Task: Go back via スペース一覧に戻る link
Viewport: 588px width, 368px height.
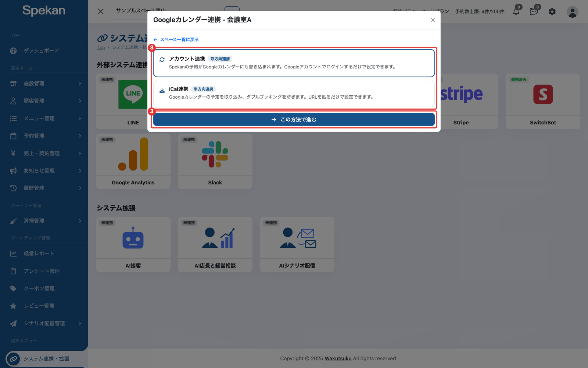Action: point(176,39)
